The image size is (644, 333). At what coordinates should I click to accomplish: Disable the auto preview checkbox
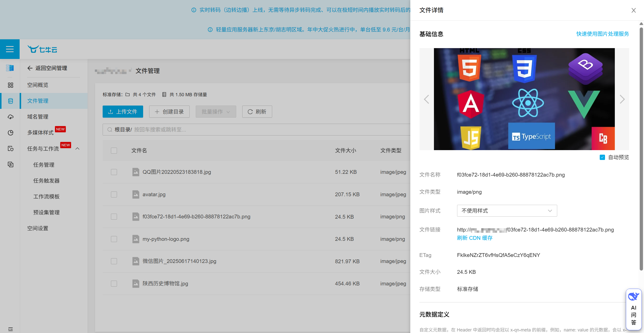click(602, 157)
